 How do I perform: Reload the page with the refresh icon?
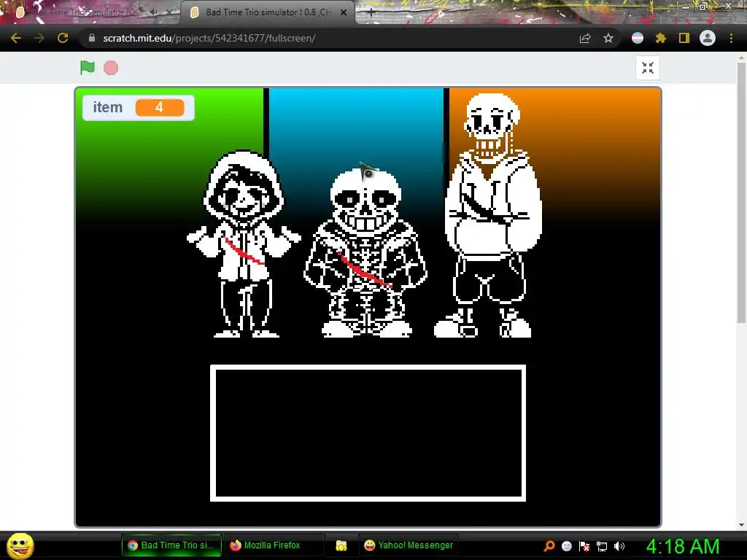[63, 38]
